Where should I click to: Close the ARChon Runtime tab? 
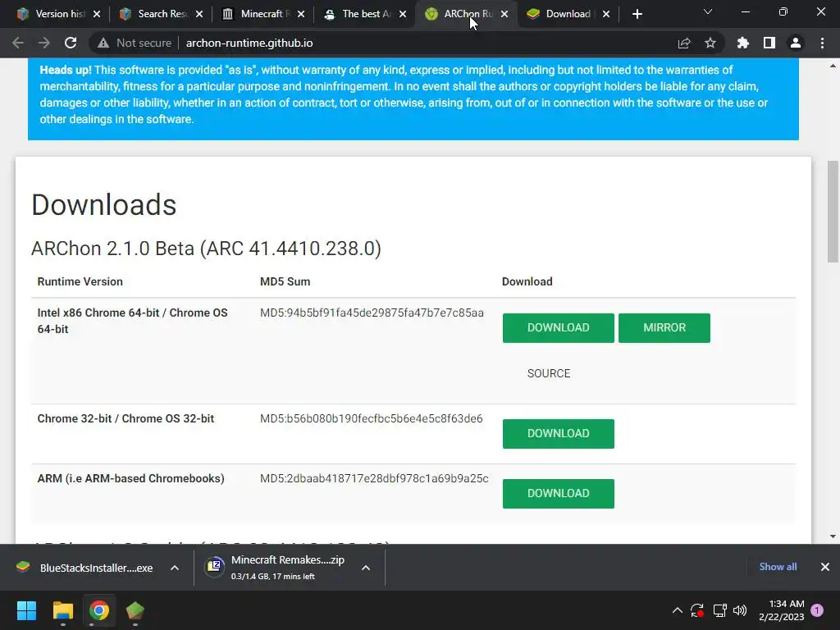[504, 14]
